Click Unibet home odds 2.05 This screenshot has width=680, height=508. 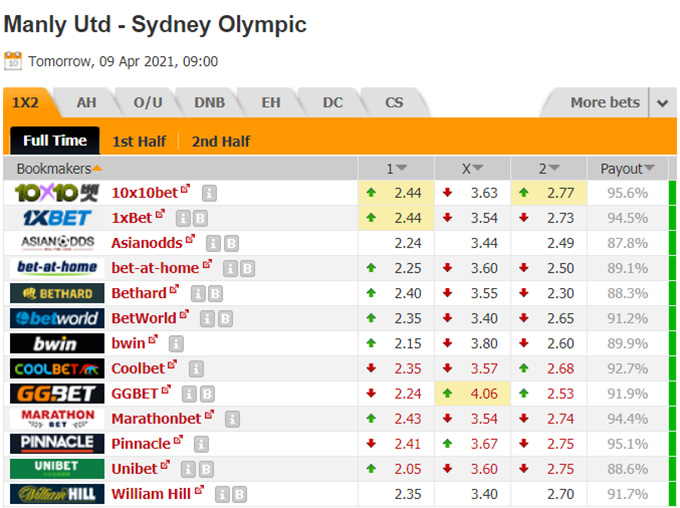coord(408,469)
